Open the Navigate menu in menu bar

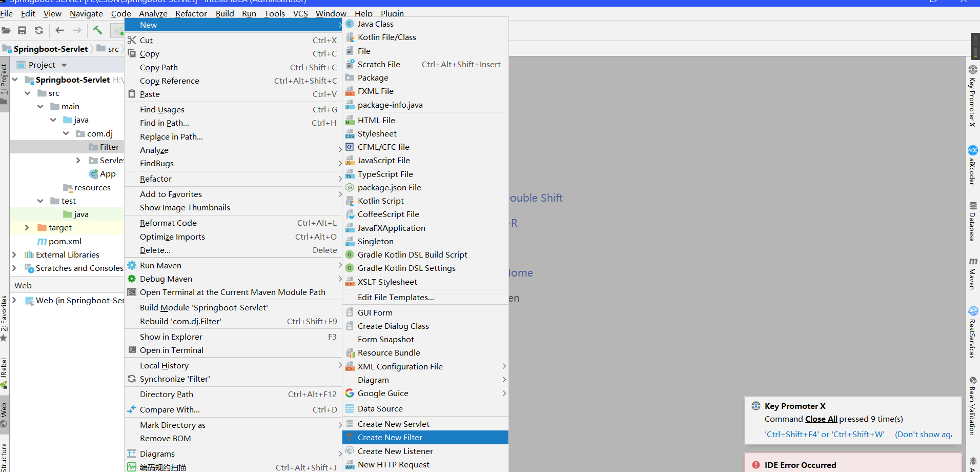86,13
